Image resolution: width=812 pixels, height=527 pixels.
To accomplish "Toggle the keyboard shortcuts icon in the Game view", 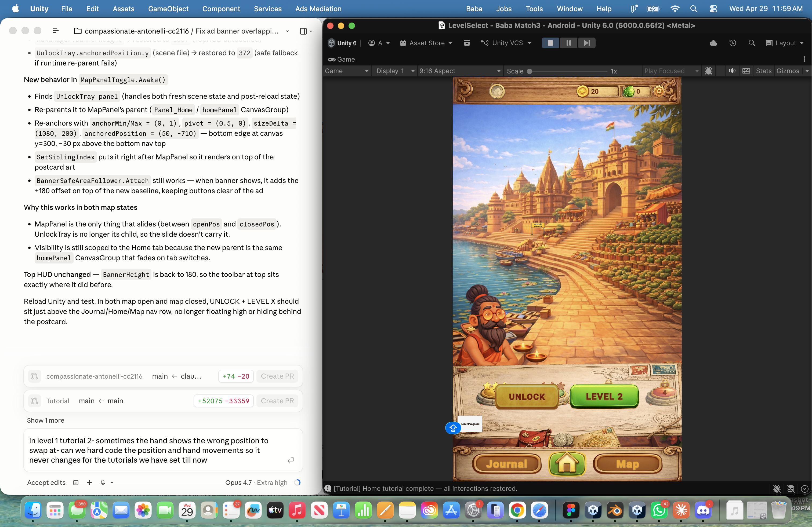I will click(746, 71).
